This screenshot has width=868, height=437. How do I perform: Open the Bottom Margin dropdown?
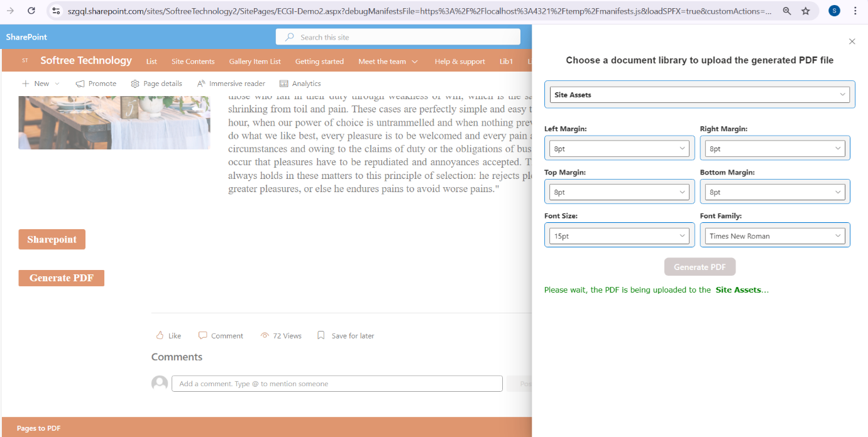775,192
